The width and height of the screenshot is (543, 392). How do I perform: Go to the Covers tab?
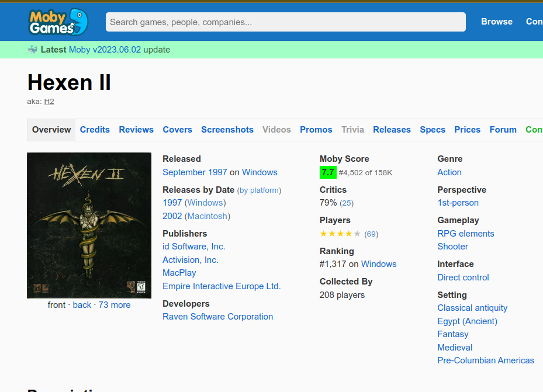tap(177, 130)
